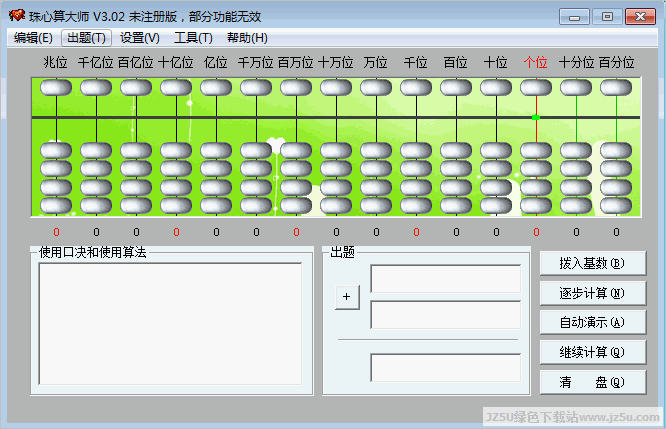Open the 编辑(E) menu

click(x=33, y=38)
